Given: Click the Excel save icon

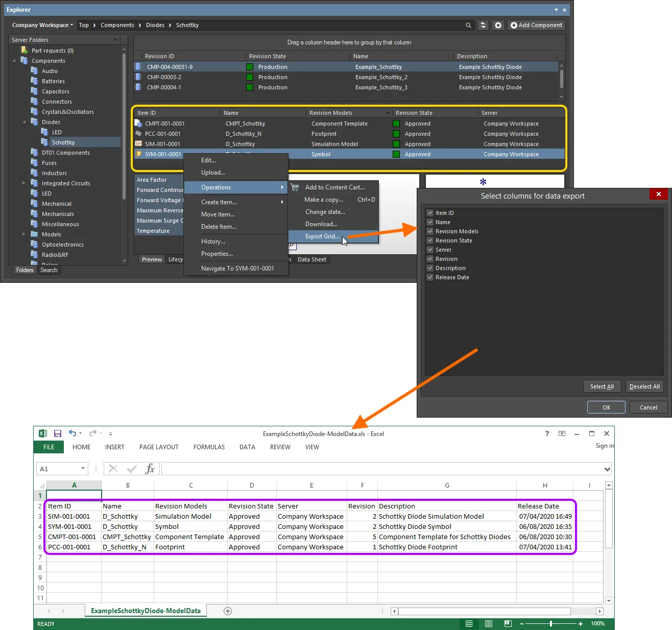Looking at the screenshot, I should click(x=58, y=433).
